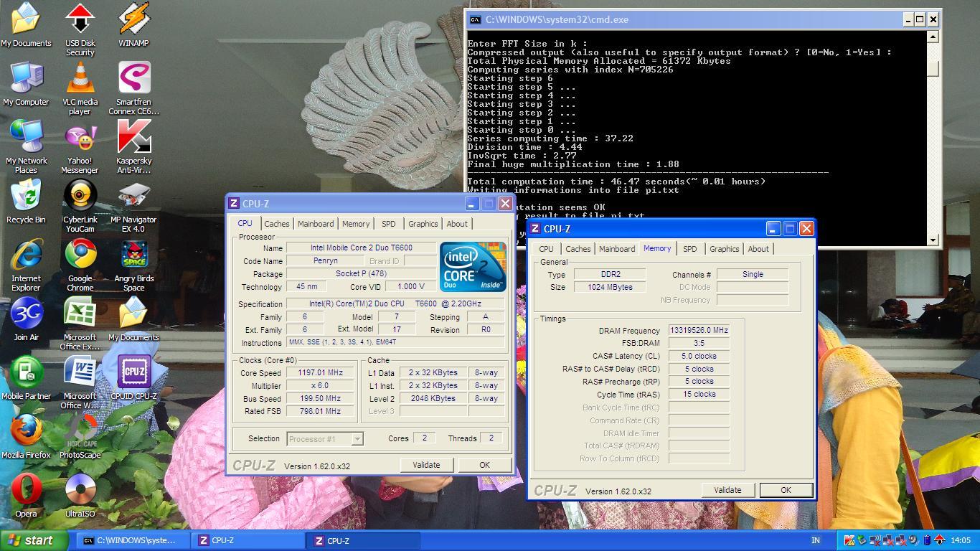This screenshot has height=551, width=980.
Task: Launch Microsoft Office Excel
Action: tap(80, 323)
